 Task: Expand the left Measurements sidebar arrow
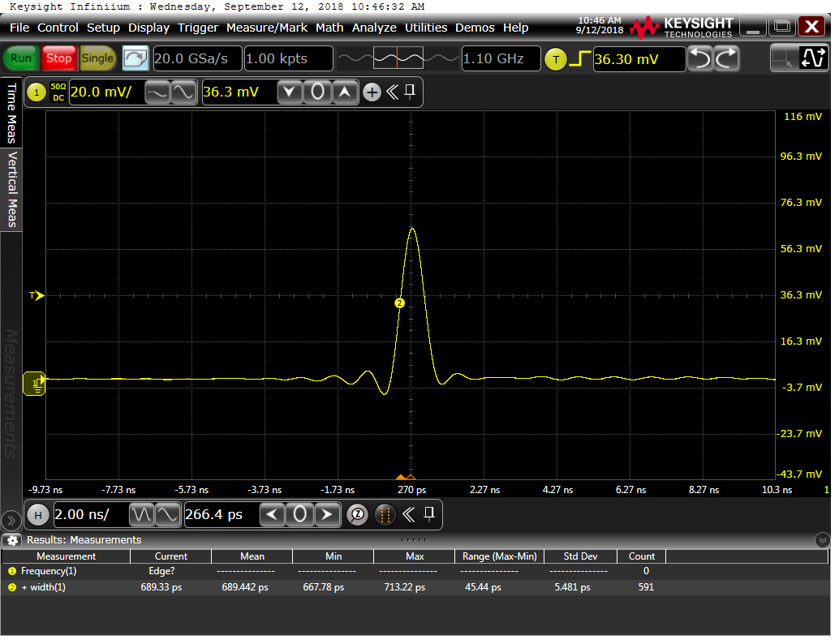(x=11, y=519)
